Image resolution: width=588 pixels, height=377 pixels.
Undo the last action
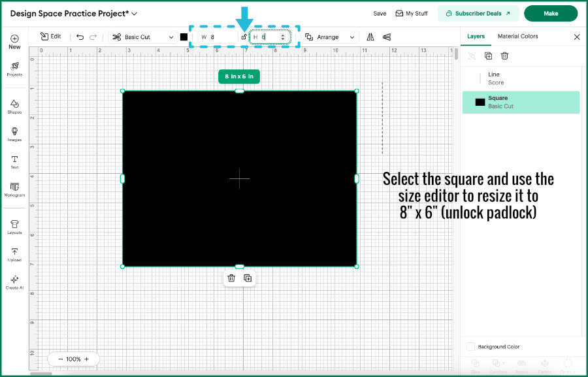pyautogui.click(x=80, y=37)
